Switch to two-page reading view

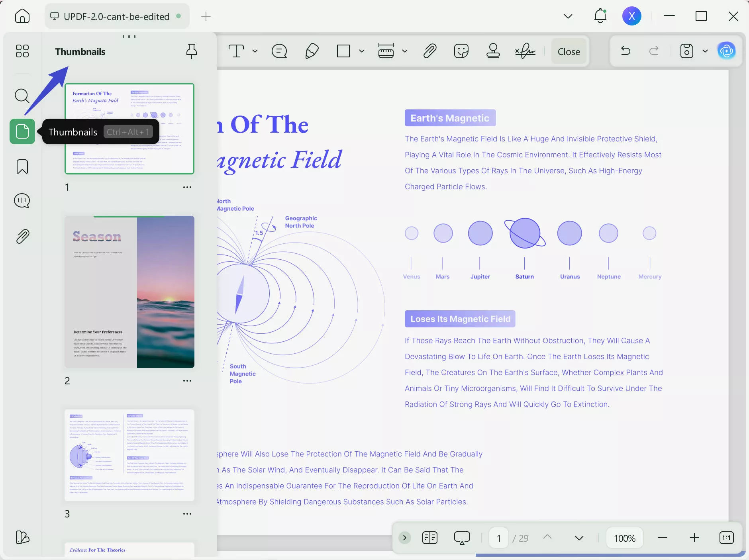(x=429, y=538)
